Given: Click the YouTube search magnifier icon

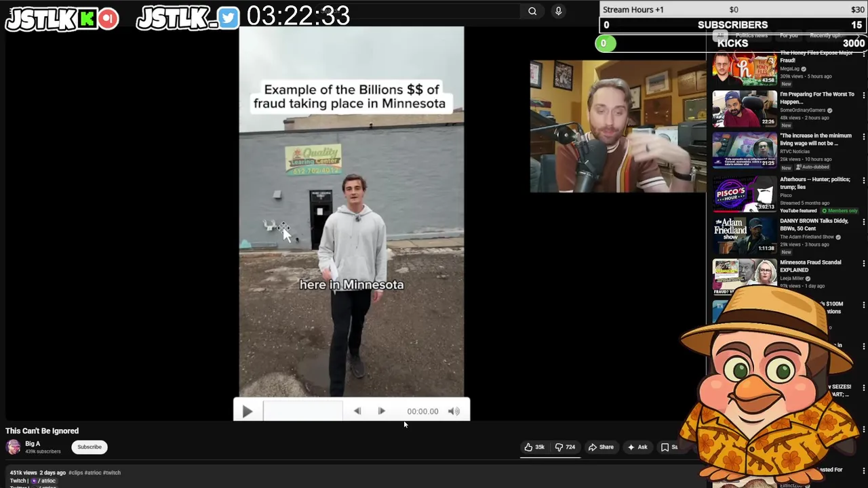Looking at the screenshot, I should [532, 11].
